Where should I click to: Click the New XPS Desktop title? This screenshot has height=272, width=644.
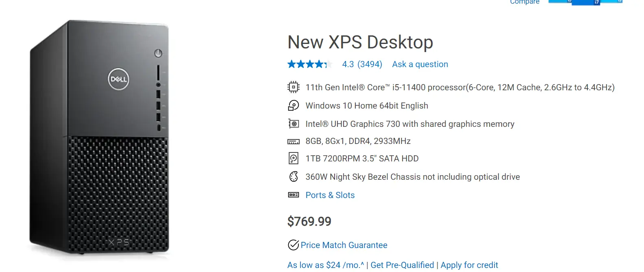click(x=360, y=42)
